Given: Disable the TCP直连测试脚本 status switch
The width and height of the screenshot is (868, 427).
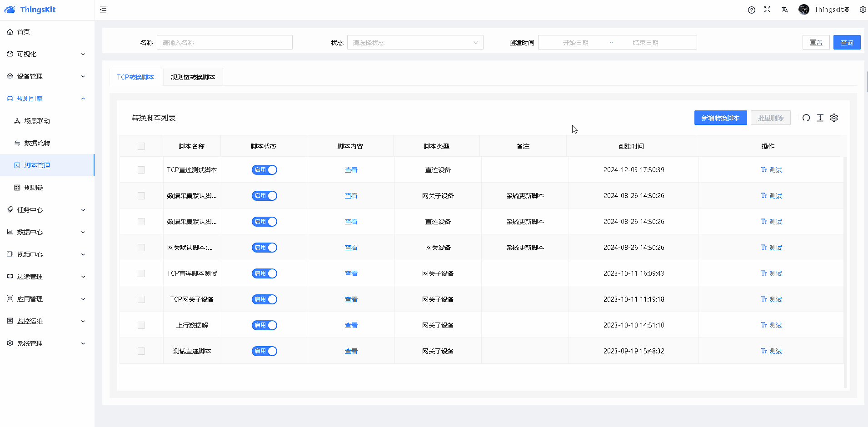Looking at the screenshot, I should click(x=264, y=170).
